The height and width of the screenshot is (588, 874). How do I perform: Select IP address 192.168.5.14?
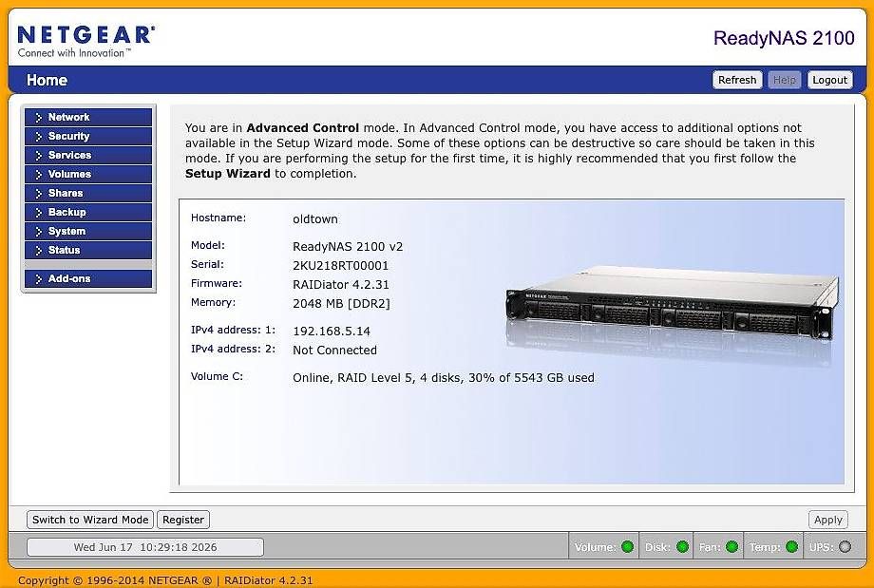pos(332,332)
